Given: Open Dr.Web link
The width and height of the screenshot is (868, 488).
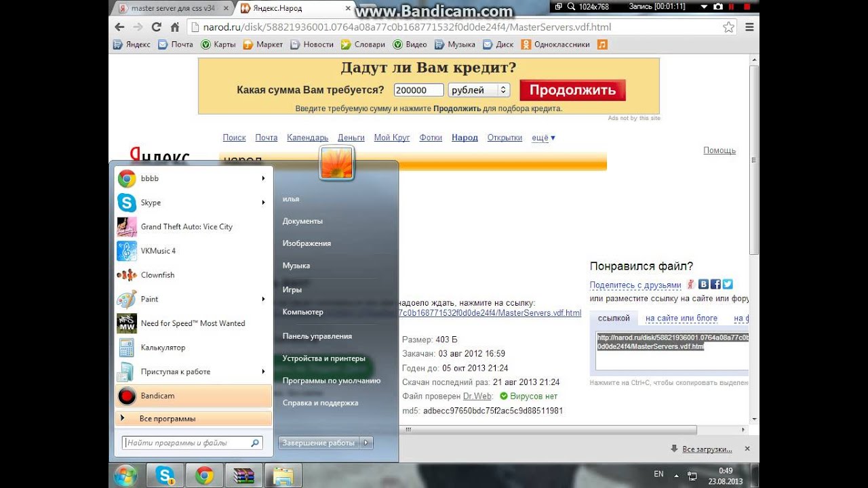Looking at the screenshot, I should [477, 396].
